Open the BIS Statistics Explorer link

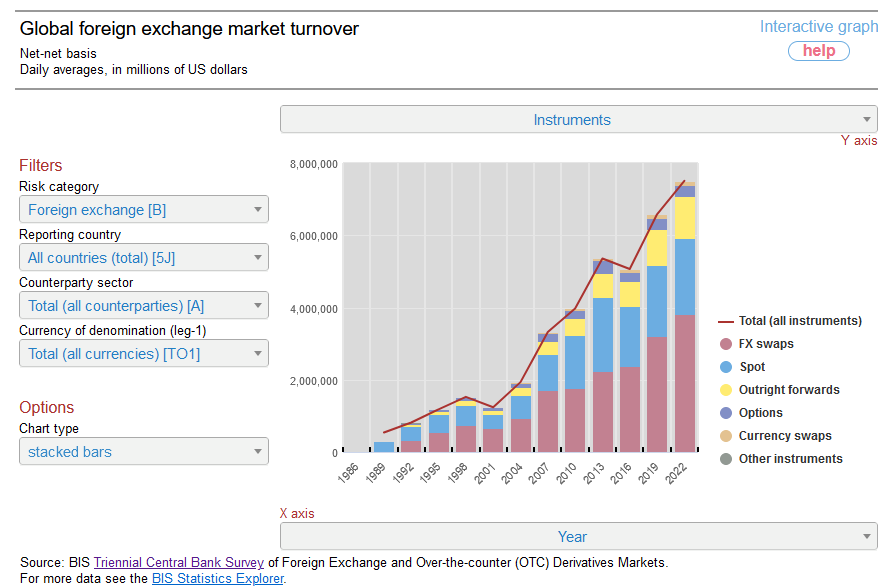[217, 578]
